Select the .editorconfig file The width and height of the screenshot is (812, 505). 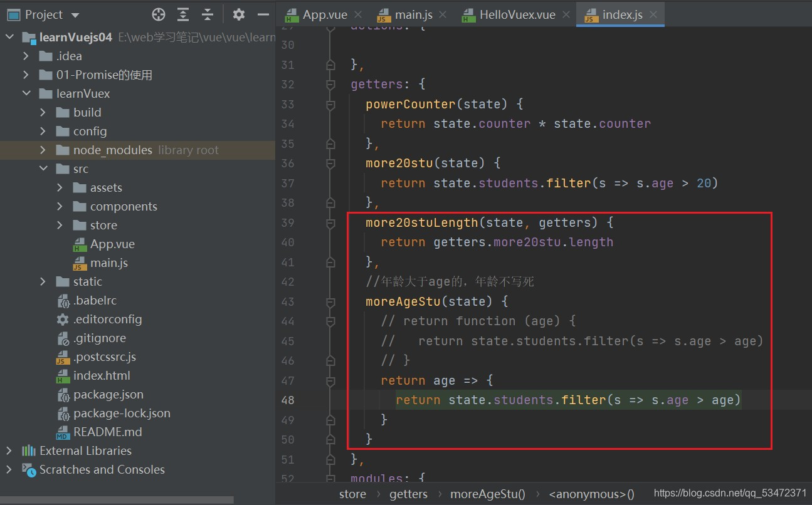point(108,319)
